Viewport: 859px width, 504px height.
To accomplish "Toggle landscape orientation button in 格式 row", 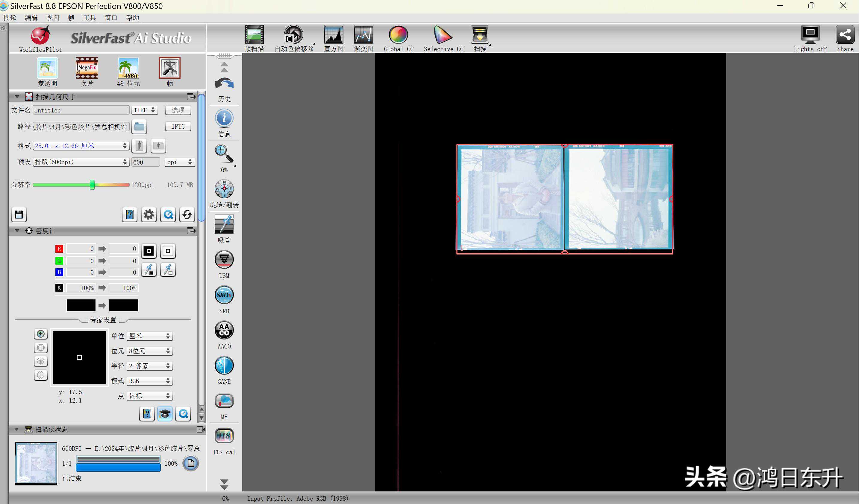I will [x=158, y=146].
